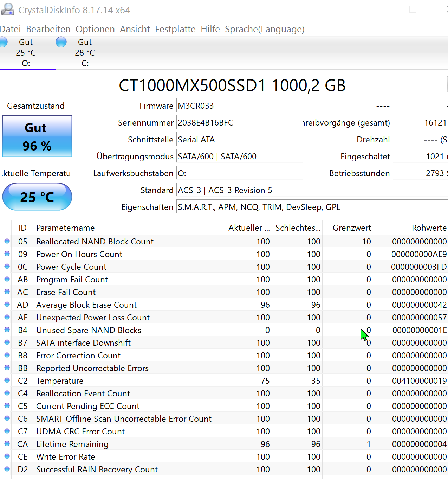
Task: Click status dot for Reallocated NAND Block Count
Action: tap(7, 241)
